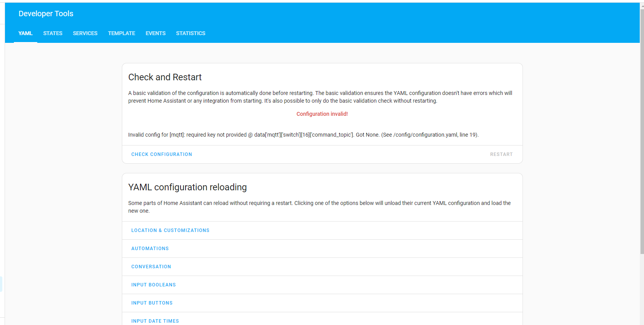
Task: Reload Input Buttons
Action: tap(152, 303)
